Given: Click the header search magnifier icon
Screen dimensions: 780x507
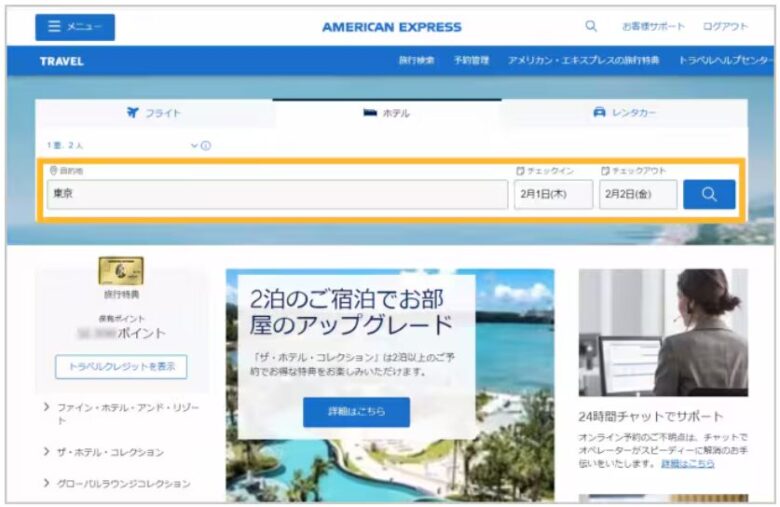Looking at the screenshot, I should (x=590, y=26).
